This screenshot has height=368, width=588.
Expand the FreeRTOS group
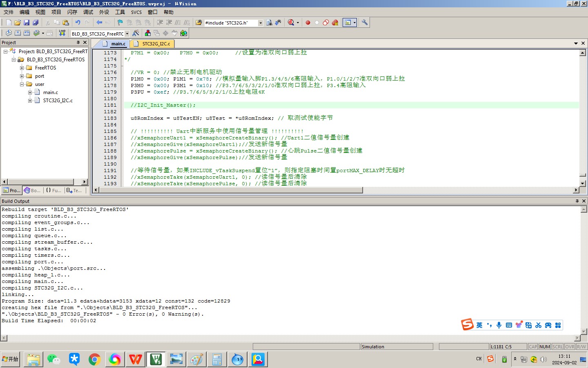(22, 68)
